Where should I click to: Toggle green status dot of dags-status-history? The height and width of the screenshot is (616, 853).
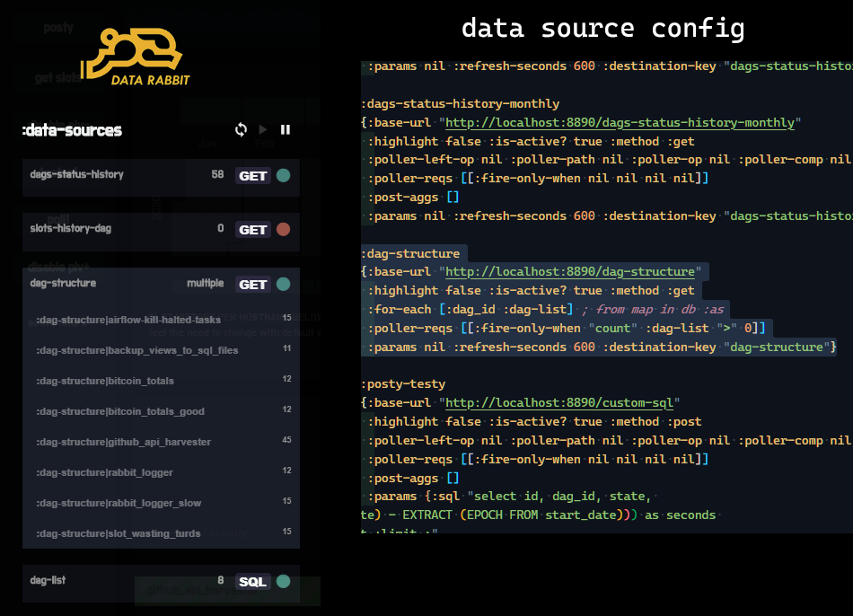(x=284, y=175)
